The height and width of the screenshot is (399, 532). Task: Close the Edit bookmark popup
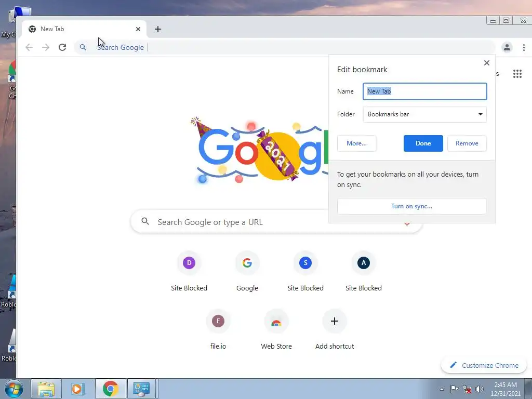point(487,63)
